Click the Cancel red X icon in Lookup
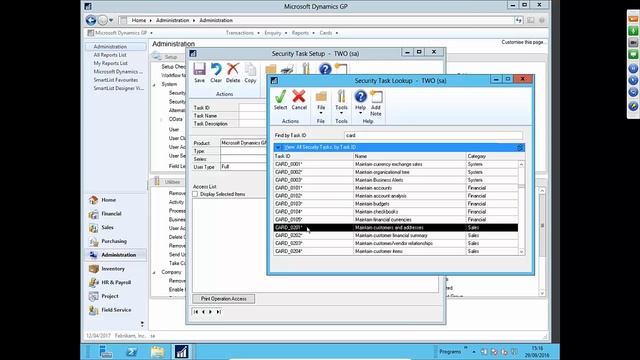The image size is (640, 360). tap(299, 97)
